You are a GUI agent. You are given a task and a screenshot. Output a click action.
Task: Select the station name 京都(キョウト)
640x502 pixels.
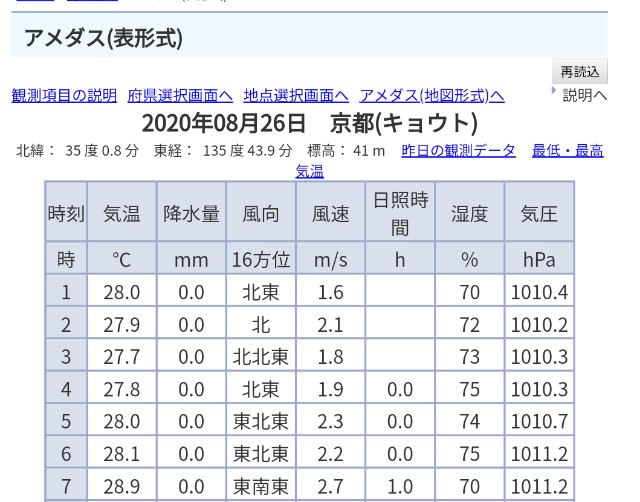(404, 123)
